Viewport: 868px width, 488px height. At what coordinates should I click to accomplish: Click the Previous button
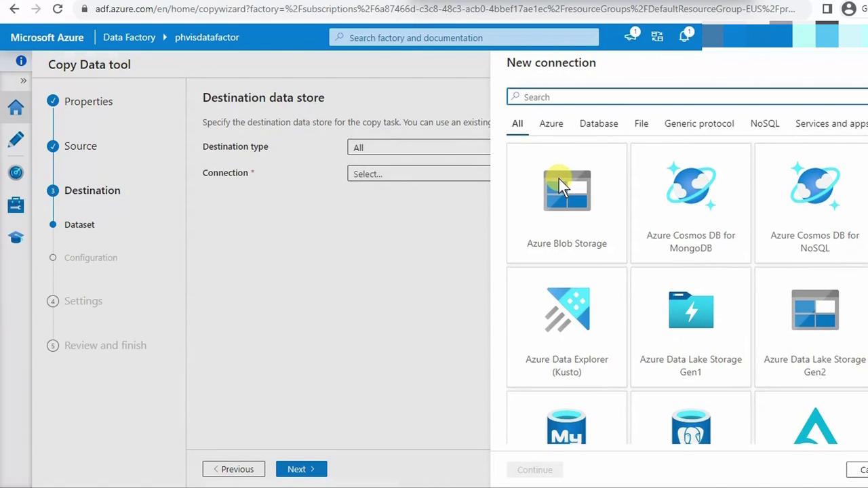tap(233, 469)
